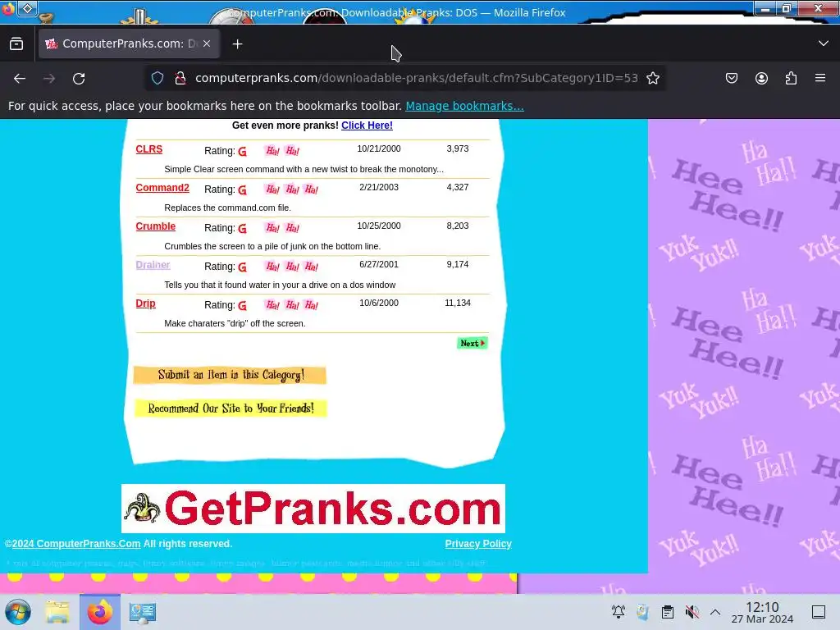
Task: Expand the hidden system tray icons
Action: [x=715, y=612]
